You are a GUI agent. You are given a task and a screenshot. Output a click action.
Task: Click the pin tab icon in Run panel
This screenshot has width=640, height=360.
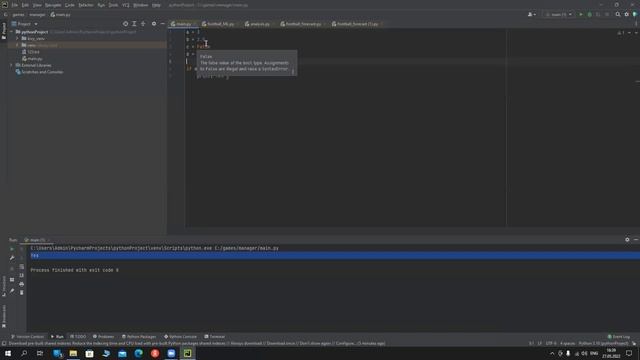[12, 291]
